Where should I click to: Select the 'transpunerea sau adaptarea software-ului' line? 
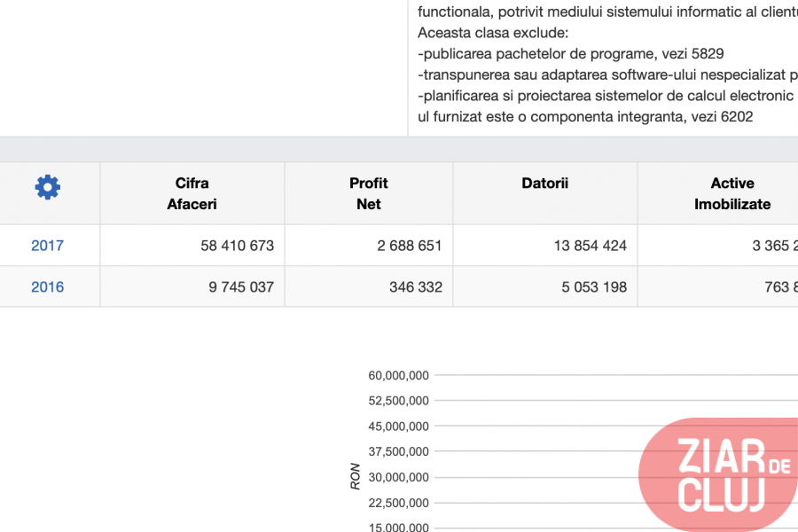click(607, 74)
